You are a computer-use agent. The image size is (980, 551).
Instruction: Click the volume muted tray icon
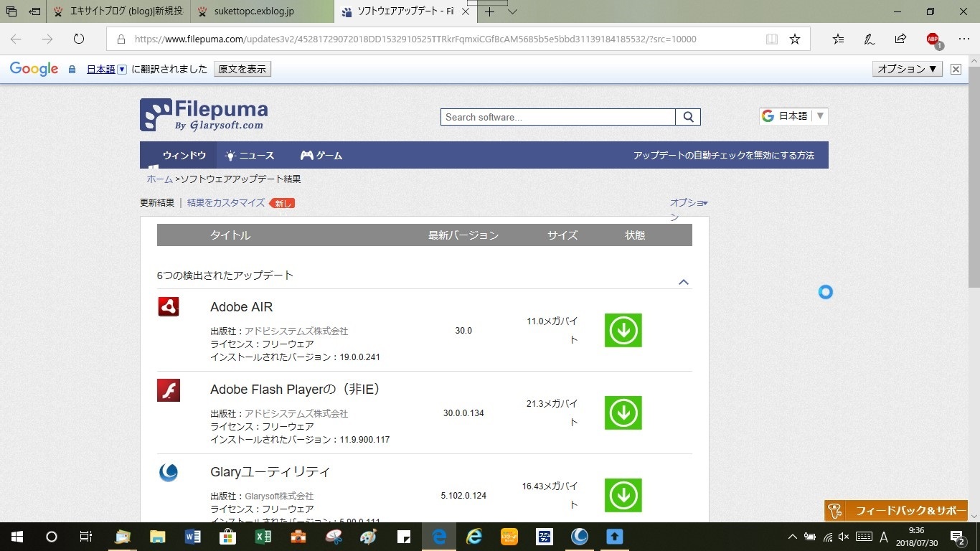point(844,536)
